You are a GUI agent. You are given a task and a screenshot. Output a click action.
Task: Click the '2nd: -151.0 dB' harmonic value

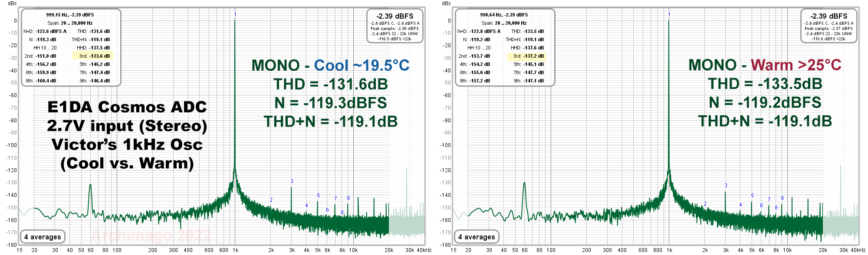[x=40, y=56]
